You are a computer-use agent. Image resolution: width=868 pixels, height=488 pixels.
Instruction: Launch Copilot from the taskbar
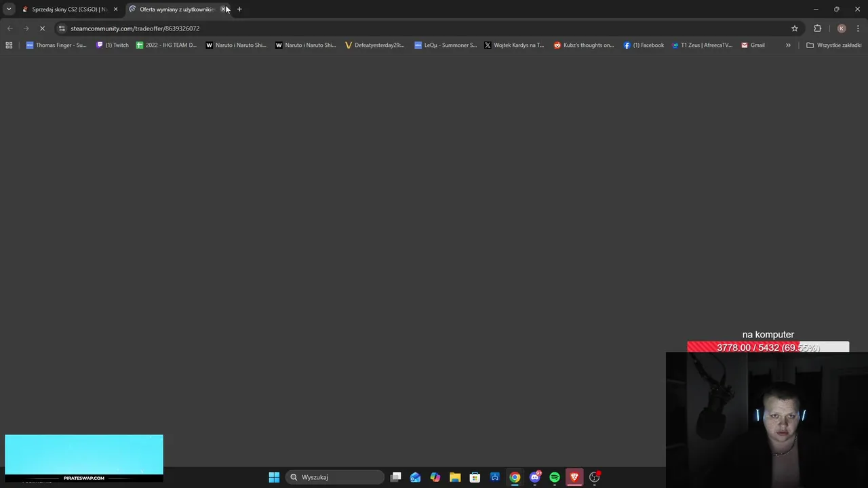pos(435,477)
